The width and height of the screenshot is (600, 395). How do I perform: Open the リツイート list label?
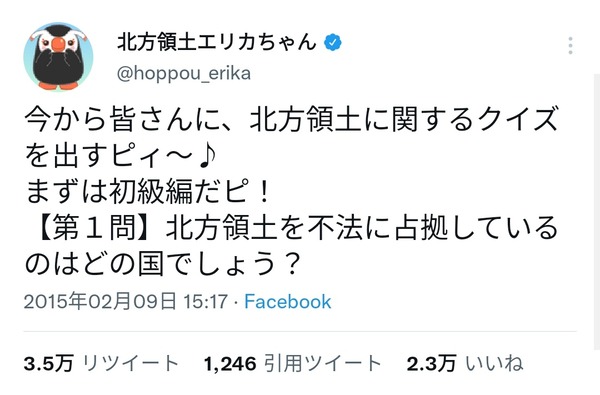[130, 363]
